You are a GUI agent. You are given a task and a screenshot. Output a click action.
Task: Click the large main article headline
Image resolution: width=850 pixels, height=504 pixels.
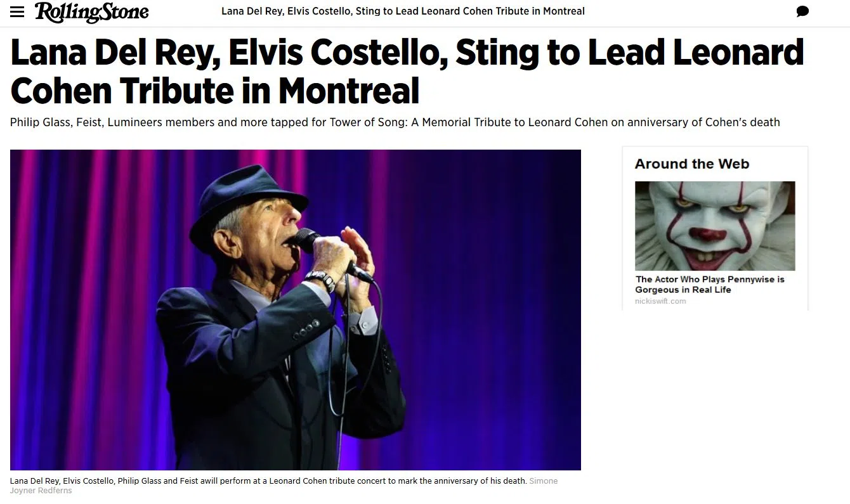406,72
